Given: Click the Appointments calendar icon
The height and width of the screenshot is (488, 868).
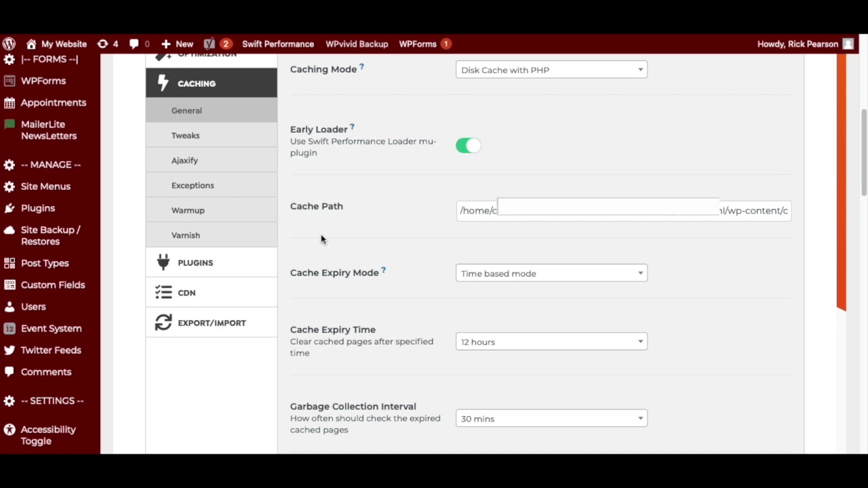Looking at the screenshot, I should pyautogui.click(x=9, y=103).
